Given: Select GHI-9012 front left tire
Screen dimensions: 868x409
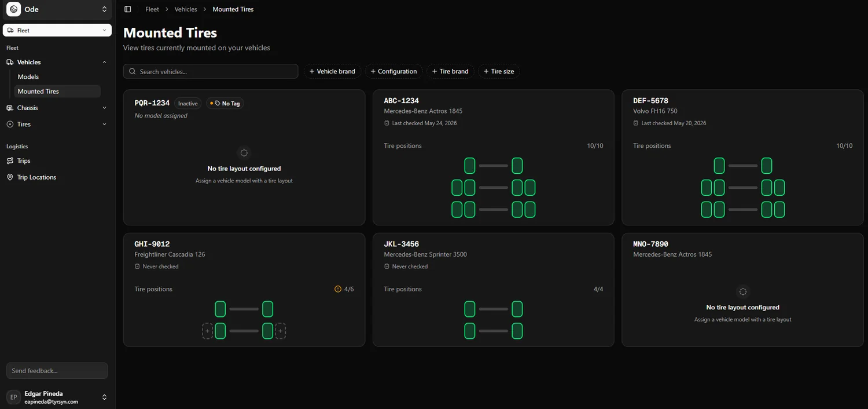Looking at the screenshot, I should (x=220, y=309).
